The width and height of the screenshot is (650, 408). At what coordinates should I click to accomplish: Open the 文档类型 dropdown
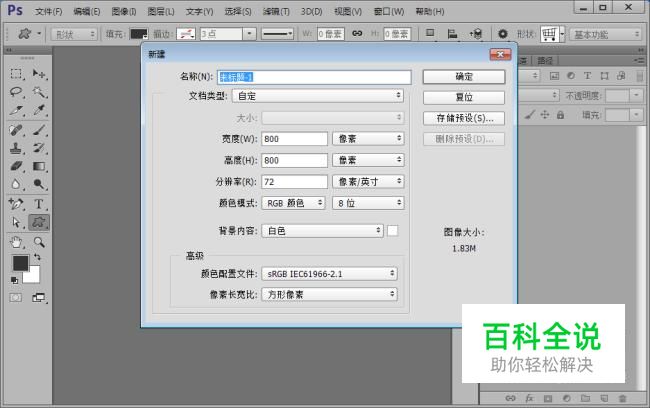[318, 96]
